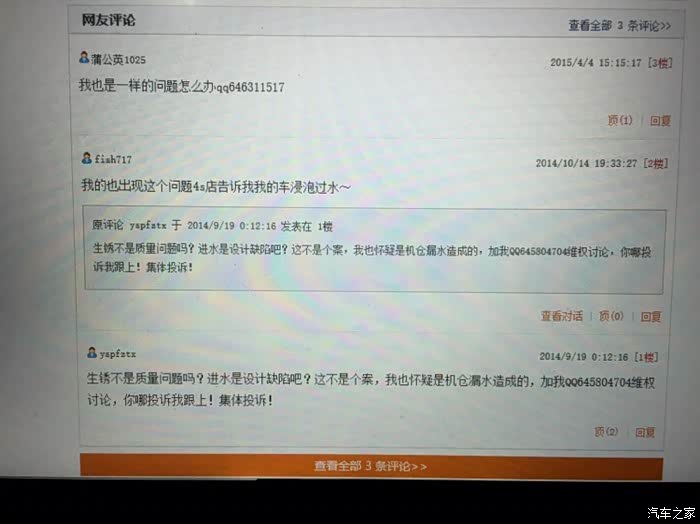
Task: Open 查看对话 under fish717's comment
Action: tap(562, 316)
